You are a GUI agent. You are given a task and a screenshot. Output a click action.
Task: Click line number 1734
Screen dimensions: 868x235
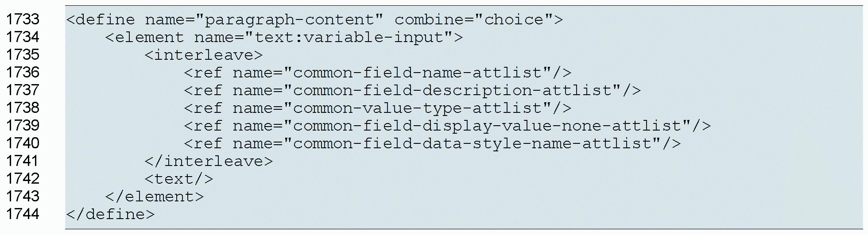23,37
